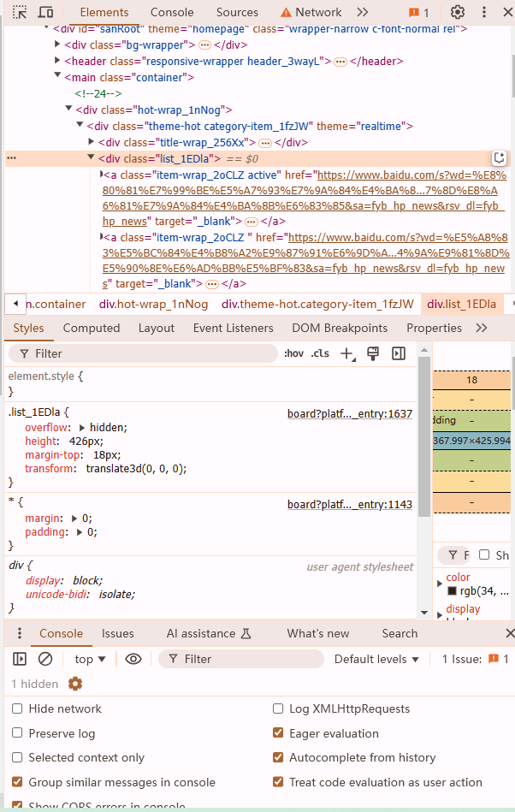Viewport: 515px width, 812px height.
Task: Check the Preserve log option
Action: click(x=17, y=733)
